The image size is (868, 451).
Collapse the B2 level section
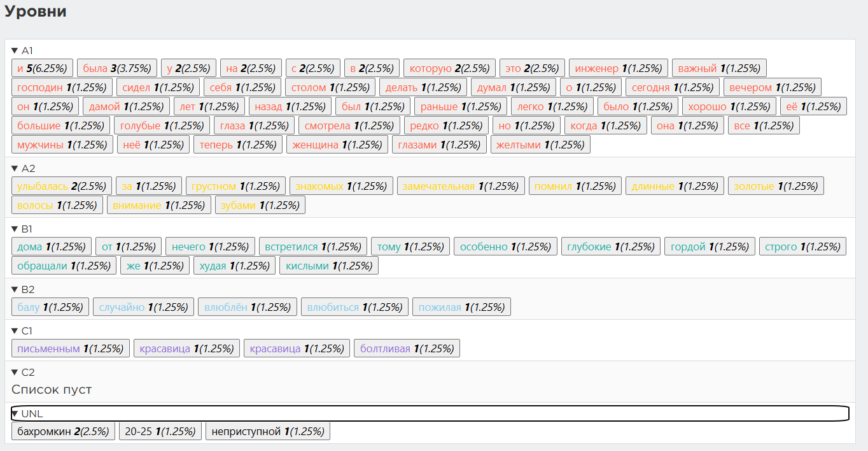(x=23, y=289)
